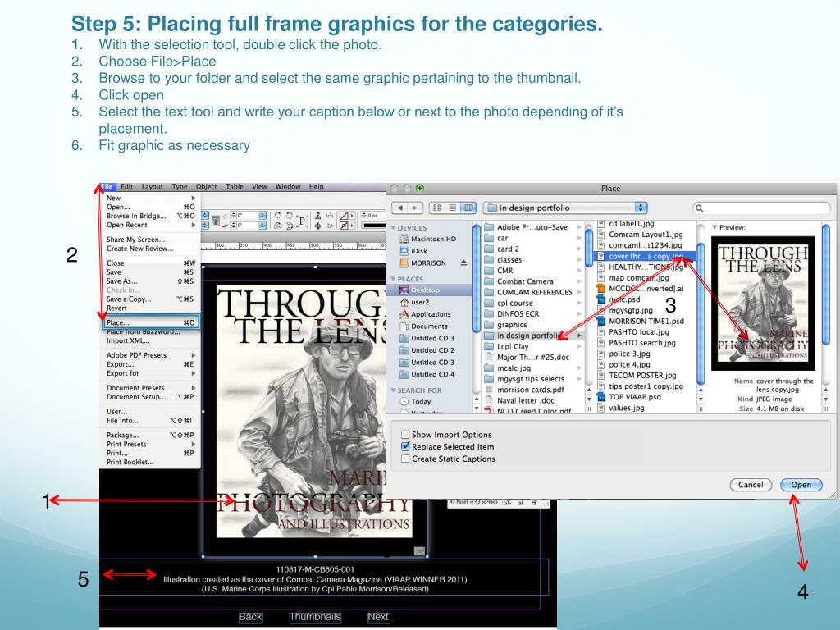This screenshot has width=840, height=630.
Task: Switch Place dialog to column view
Action: [468, 208]
